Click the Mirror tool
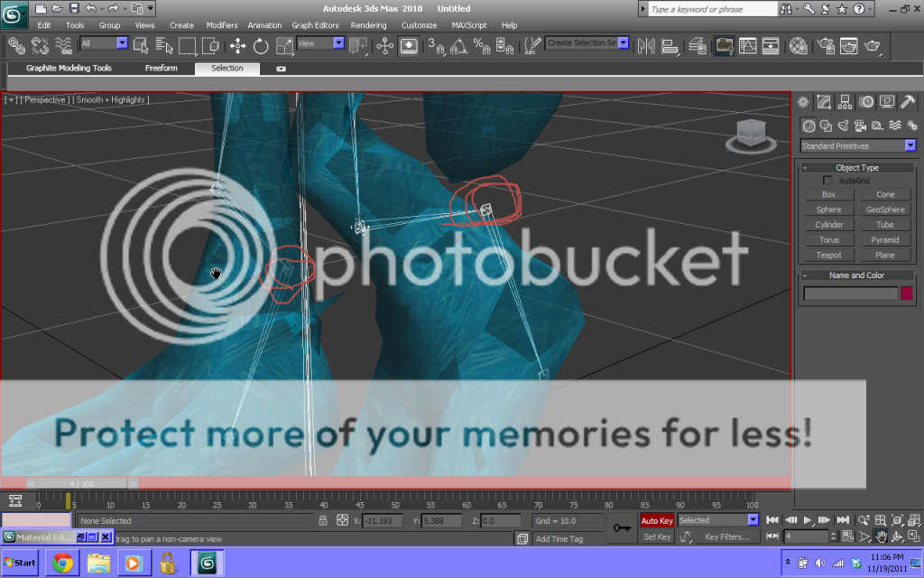924x578 pixels. click(646, 45)
